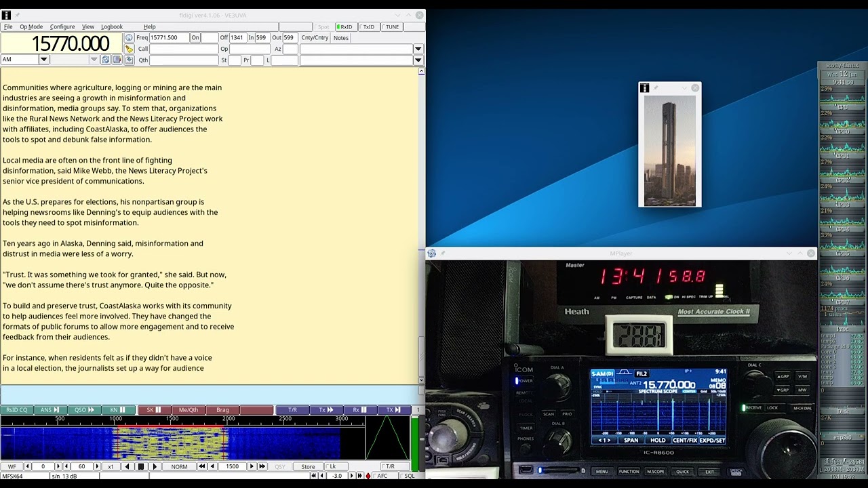Click single left arrow beside the 1500 field
The image size is (868, 488).
(x=213, y=466)
